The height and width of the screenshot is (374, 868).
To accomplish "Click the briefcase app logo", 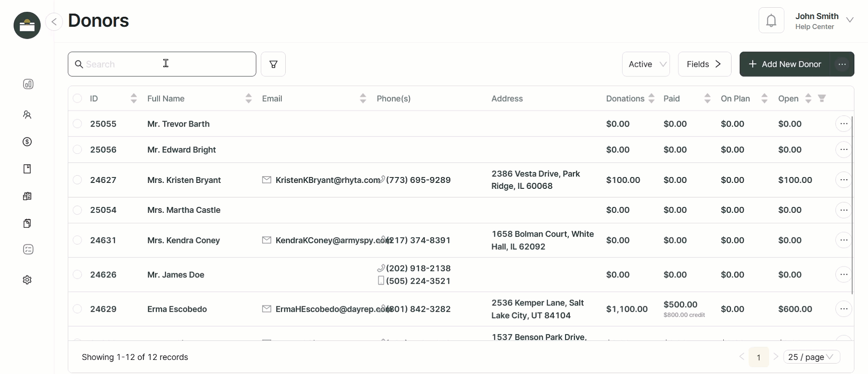I will point(27,25).
